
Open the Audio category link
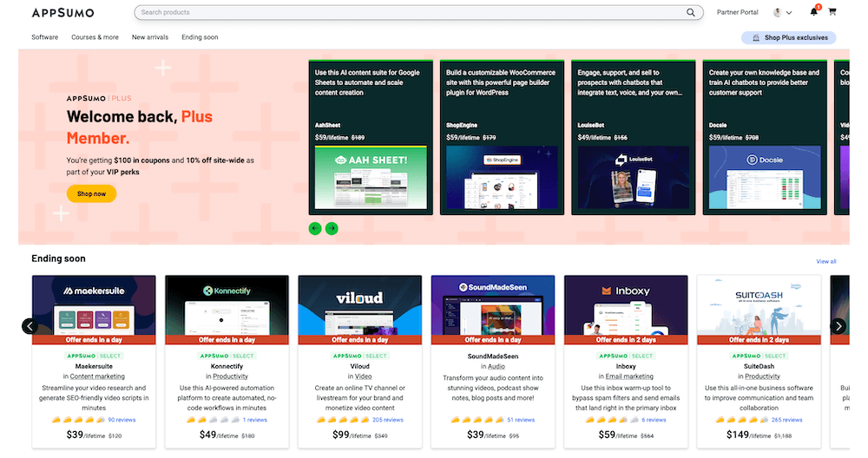tap(496, 367)
